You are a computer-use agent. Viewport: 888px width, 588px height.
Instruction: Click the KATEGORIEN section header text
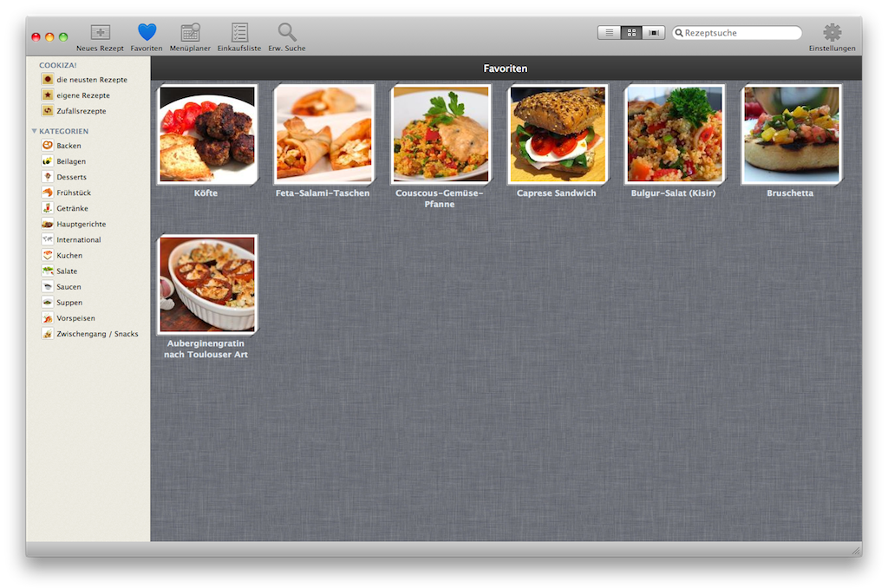(63, 131)
